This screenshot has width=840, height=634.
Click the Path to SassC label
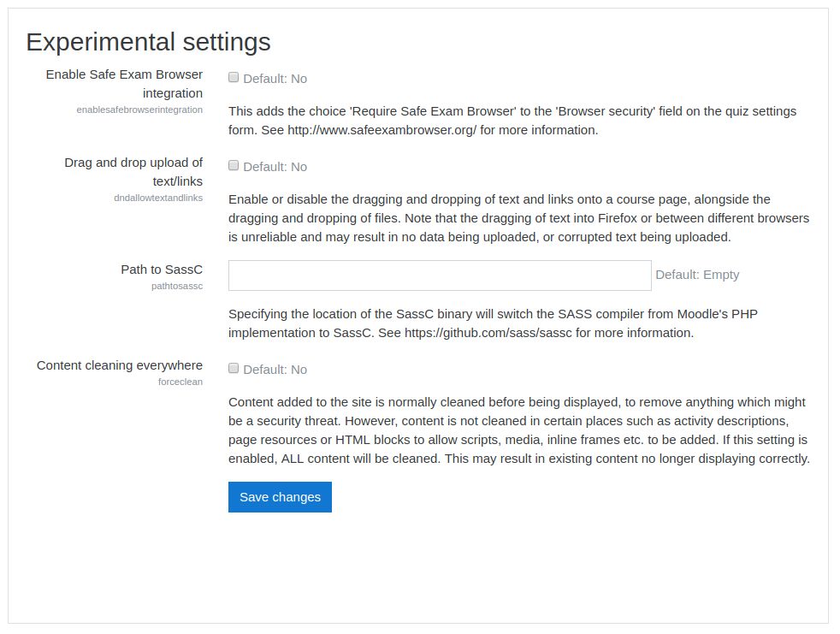coord(162,270)
